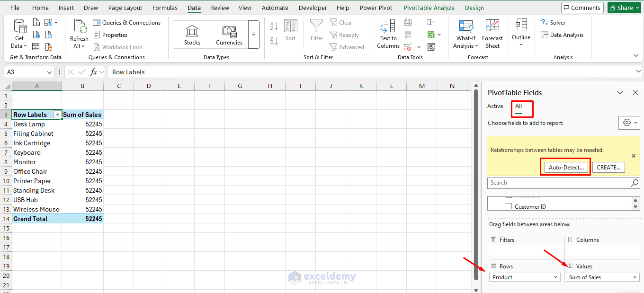The width and height of the screenshot is (644, 293).
Task: Click the CREATE relationships button
Action: (608, 168)
